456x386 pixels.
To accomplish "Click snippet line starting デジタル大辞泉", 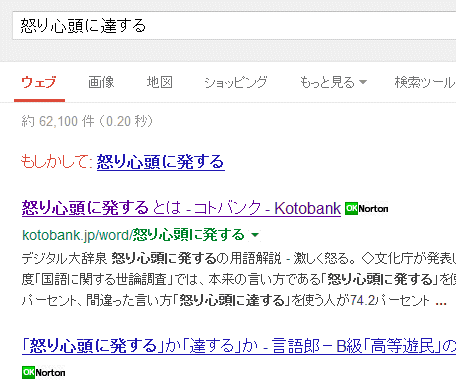I will (x=239, y=258).
